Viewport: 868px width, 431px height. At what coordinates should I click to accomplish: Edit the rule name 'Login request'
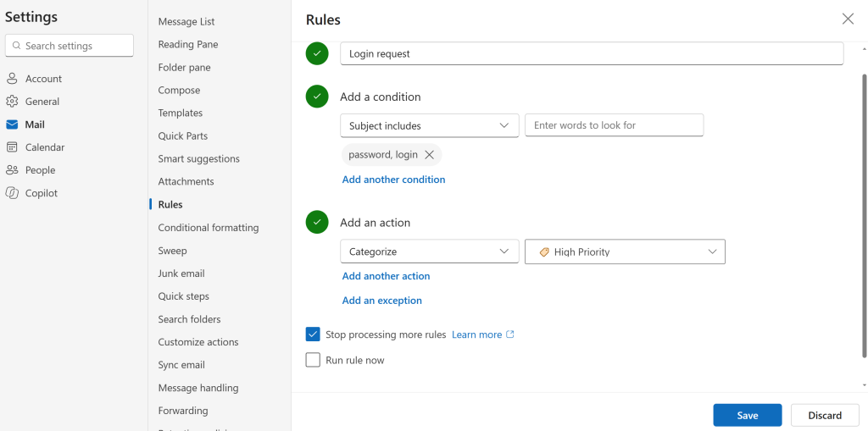(x=592, y=53)
